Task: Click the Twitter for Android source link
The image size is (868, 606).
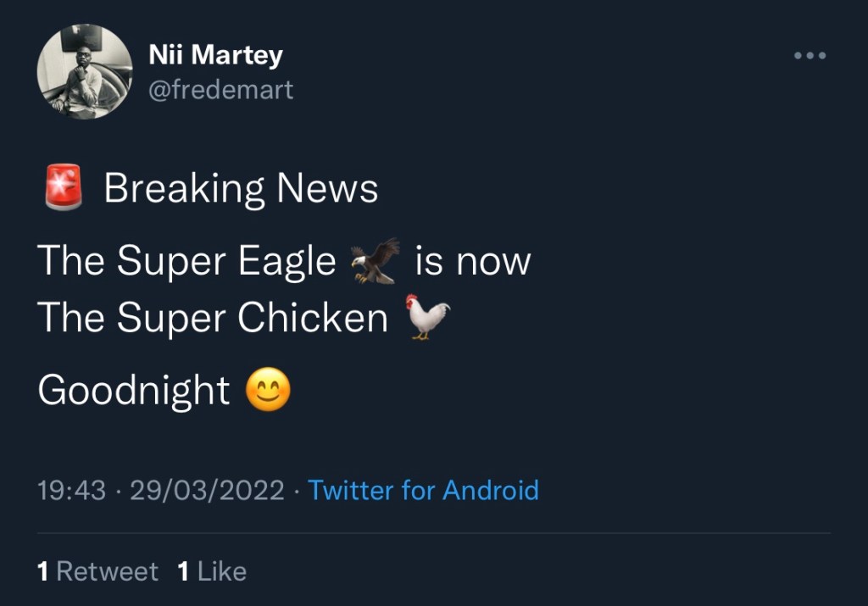Action: [x=423, y=490]
